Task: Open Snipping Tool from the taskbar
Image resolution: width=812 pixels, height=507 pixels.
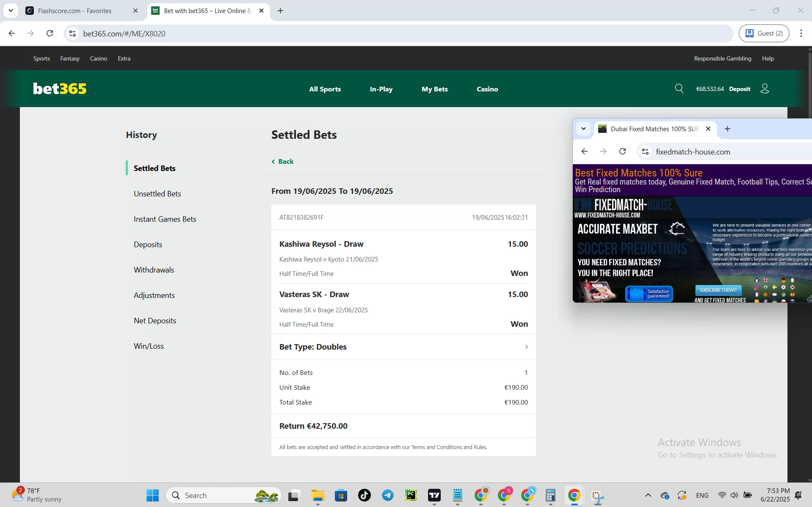Action: pos(597,495)
